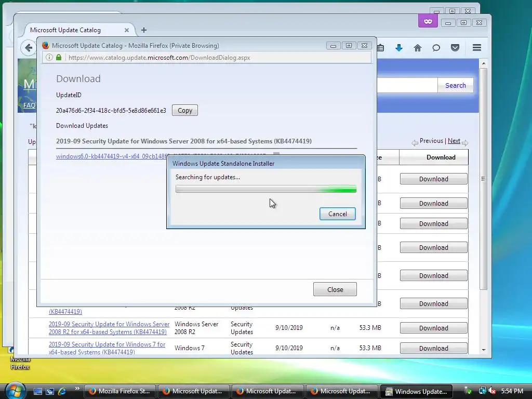Click the partially hidden (KB4474419) link below dialog
Image resolution: width=532 pixels, height=399 pixels.
(65, 311)
